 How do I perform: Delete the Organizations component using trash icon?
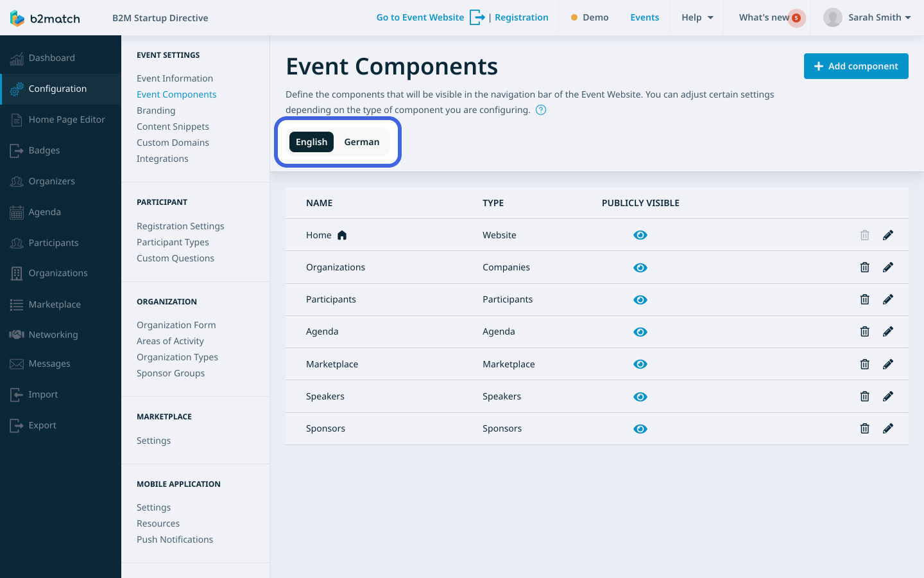pyautogui.click(x=864, y=267)
